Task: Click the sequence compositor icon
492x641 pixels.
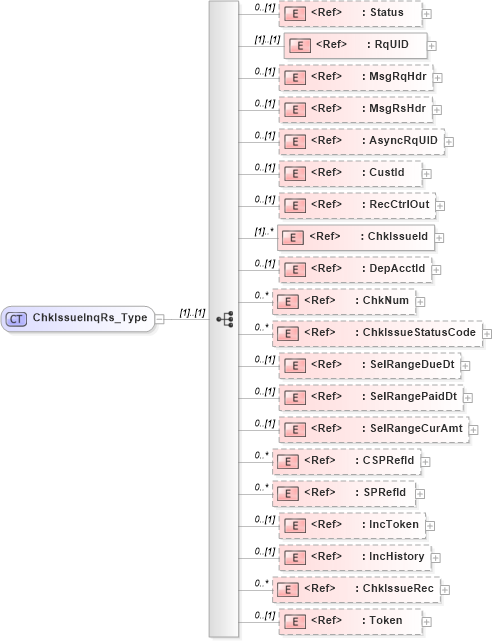Action: [225, 319]
